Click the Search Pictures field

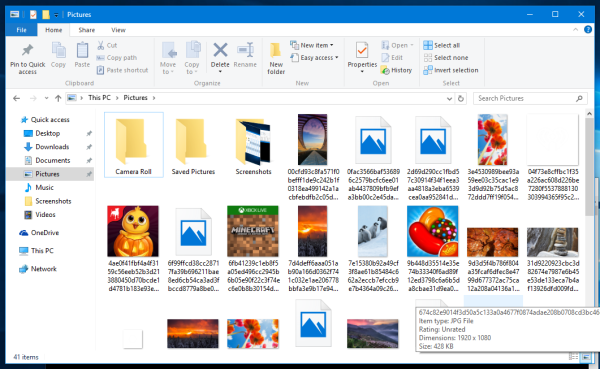point(530,98)
